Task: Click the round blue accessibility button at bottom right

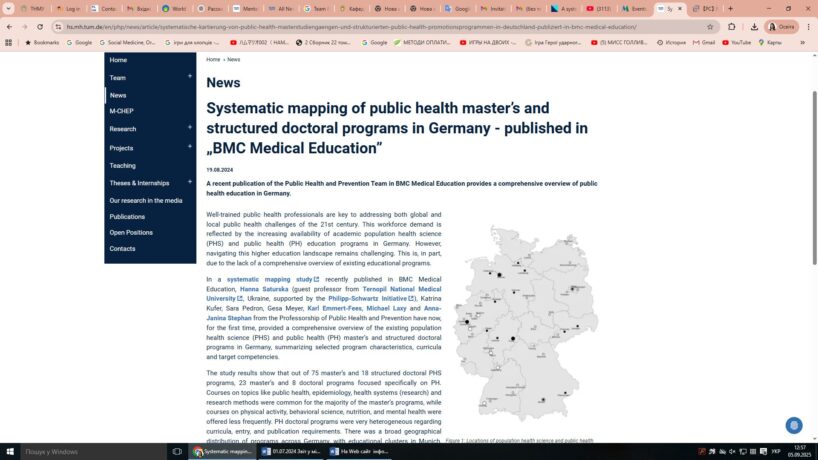Action: point(794,425)
